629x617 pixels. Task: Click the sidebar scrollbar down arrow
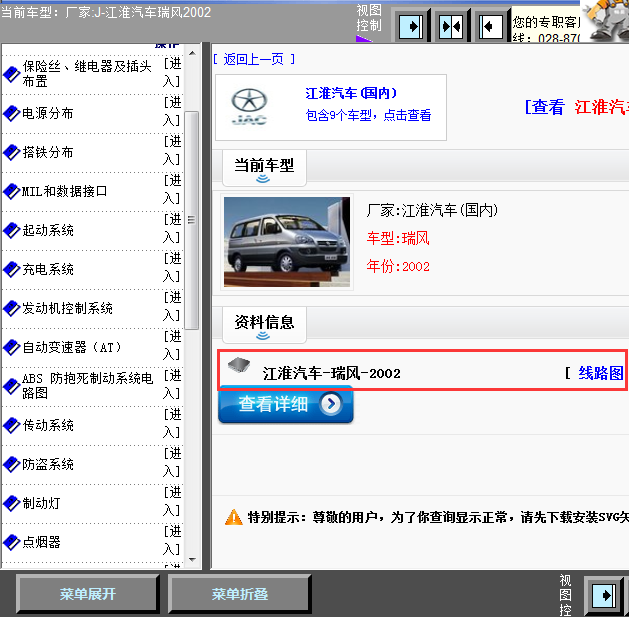192,559
